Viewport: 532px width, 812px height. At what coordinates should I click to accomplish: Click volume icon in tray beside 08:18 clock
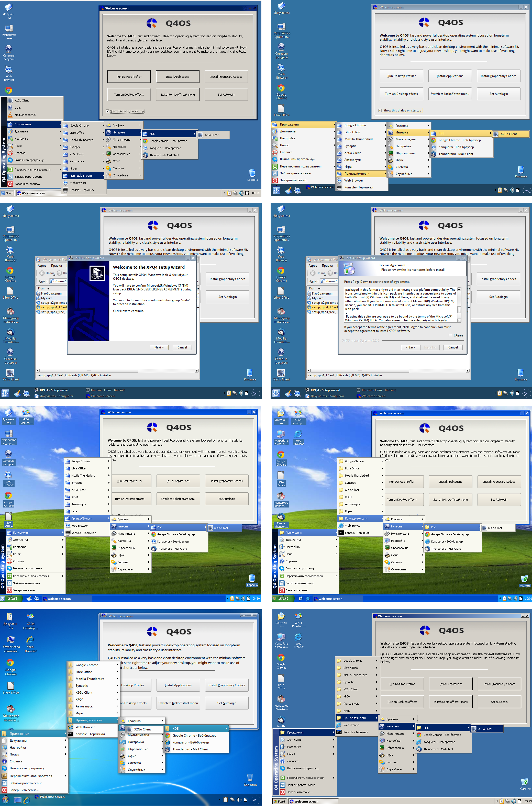241,193
